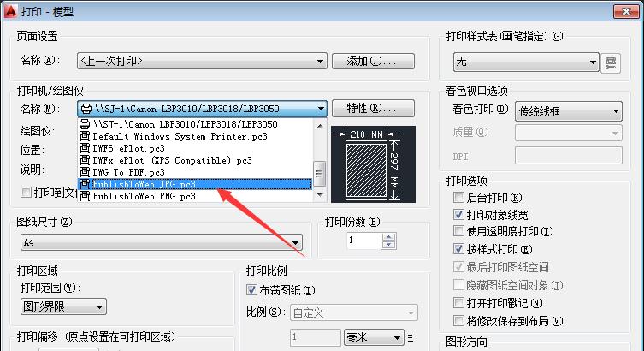Click the AutoCAD logo in title bar
The height and width of the screenshot is (351, 644).
10,11
